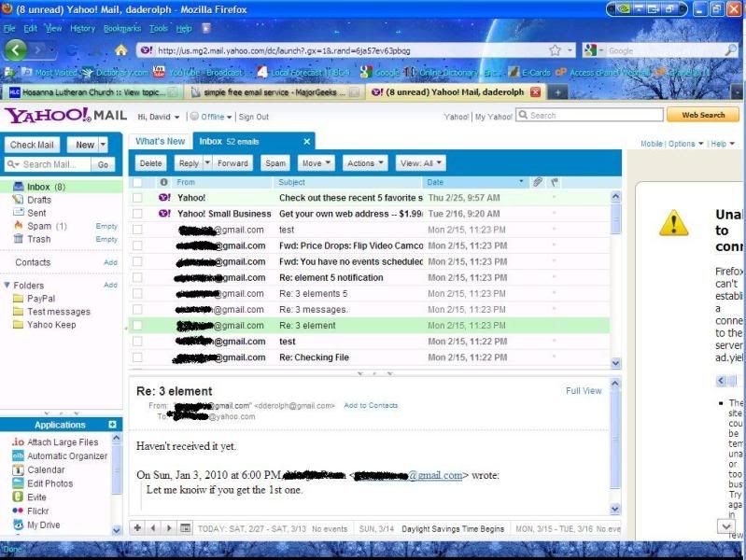Check the Re: element 5 notification box

[x=137, y=277]
